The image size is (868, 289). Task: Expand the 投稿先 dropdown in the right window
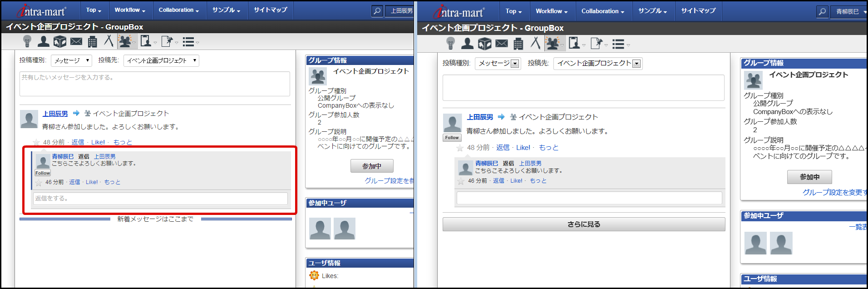coord(636,64)
